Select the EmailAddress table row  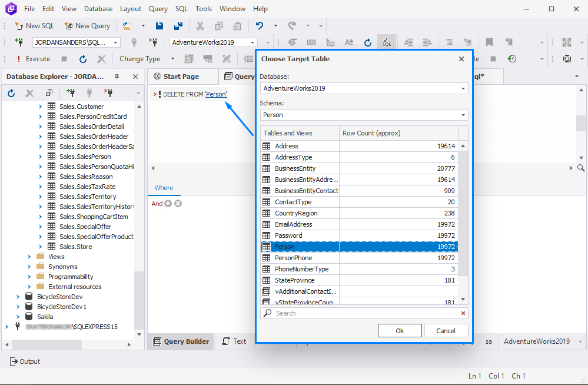(x=359, y=224)
